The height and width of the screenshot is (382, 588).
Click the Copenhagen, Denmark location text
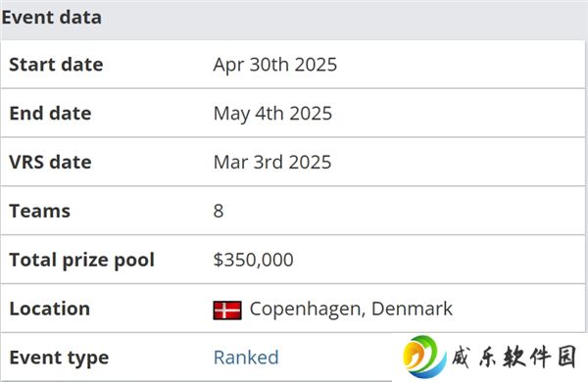[351, 310]
